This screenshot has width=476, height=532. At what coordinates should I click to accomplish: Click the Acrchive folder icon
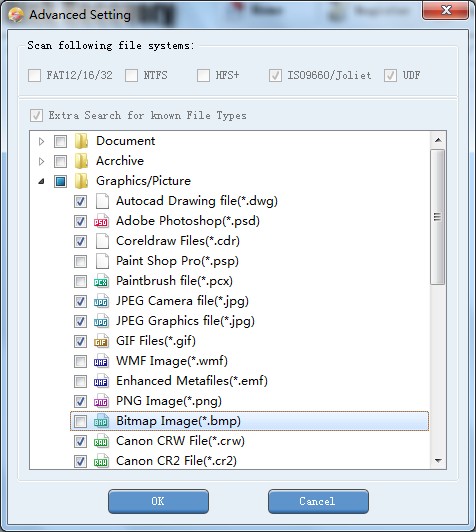coord(81,161)
